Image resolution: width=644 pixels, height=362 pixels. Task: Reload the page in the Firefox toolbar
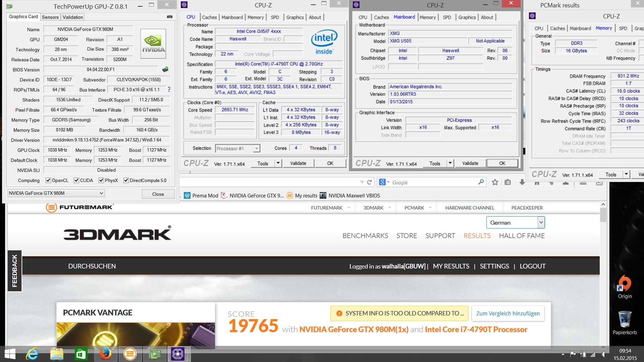coord(369,182)
